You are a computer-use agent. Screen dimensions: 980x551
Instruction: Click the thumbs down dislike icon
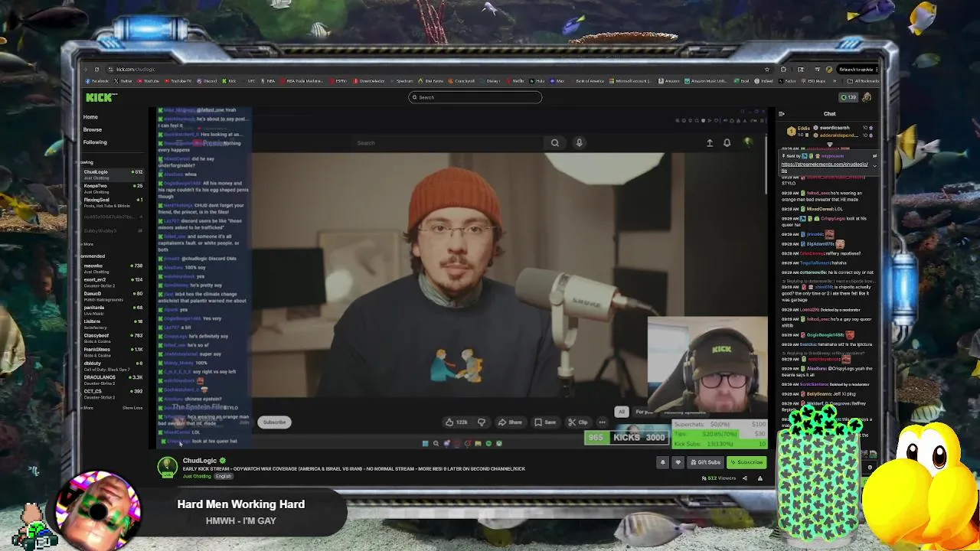click(481, 422)
